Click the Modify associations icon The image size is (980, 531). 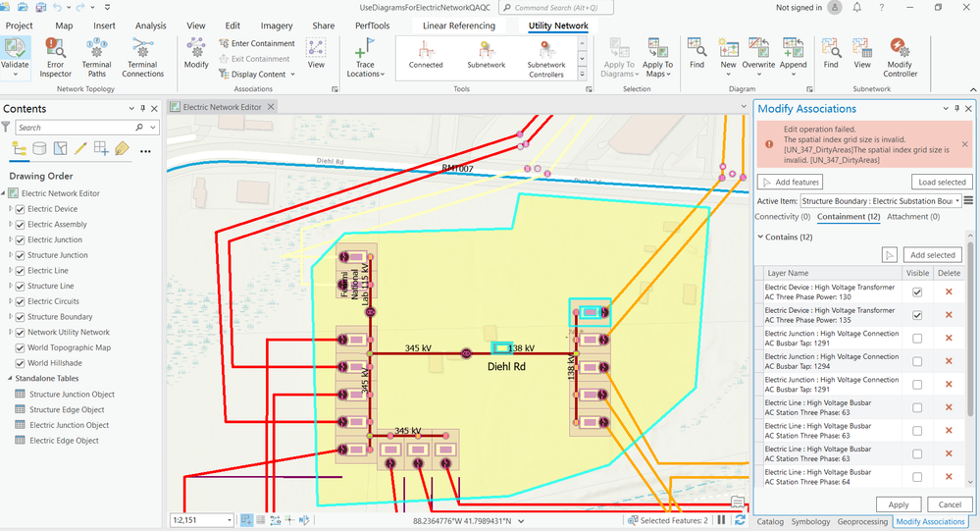point(195,47)
